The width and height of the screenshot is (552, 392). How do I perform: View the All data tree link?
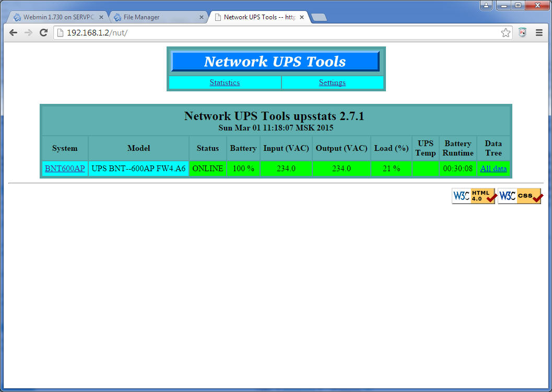pyautogui.click(x=494, y=168)
